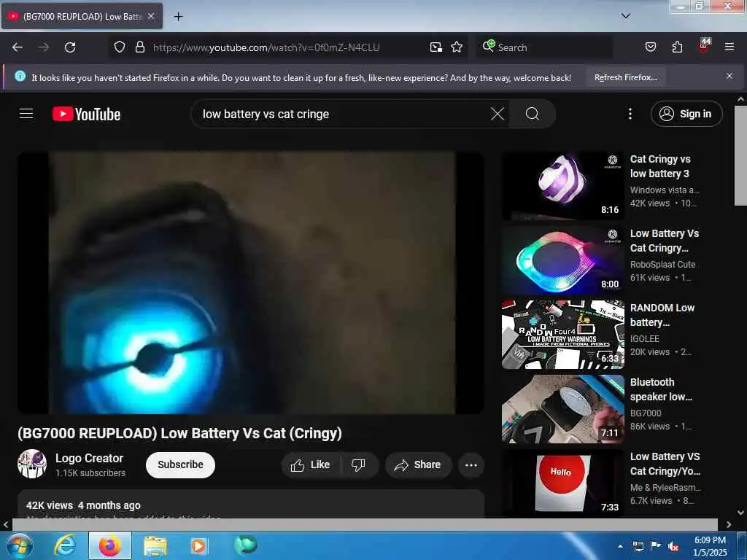Image resolution: width=747 pixels, height=560 pixels.
Task: Open YouTube settings three-dot menu
Action: click(x=630, y=114)
